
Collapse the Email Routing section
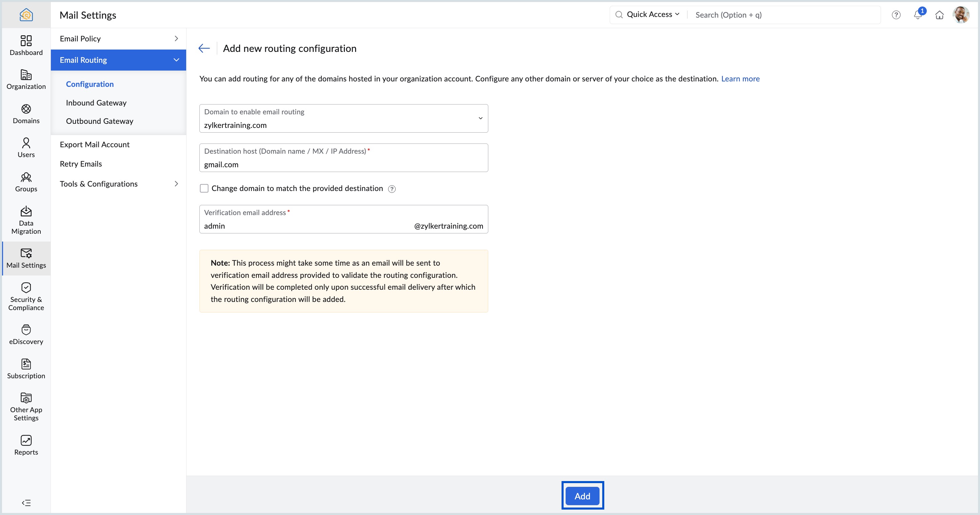[x=118, y=60]
